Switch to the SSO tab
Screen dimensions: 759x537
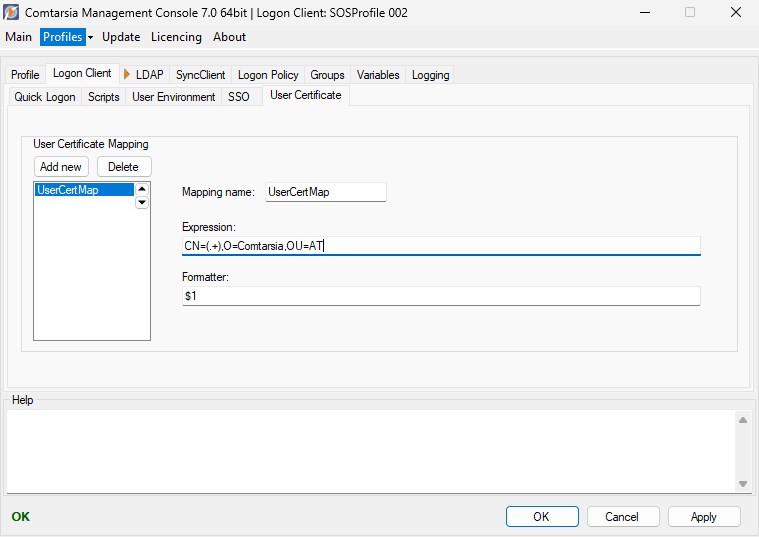[x=238, y=97]
